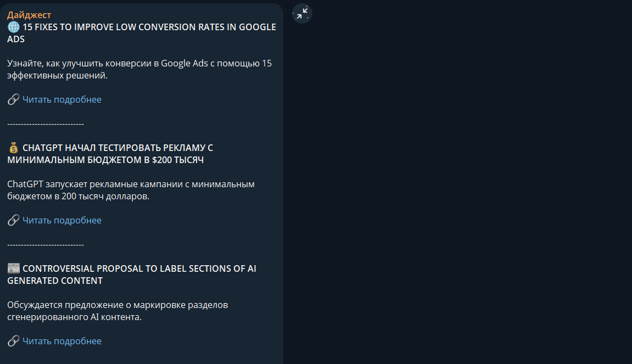The width and height of the screenshot is (632, 364).
Task: Click the chain link icon under Google Ads summary
Action: point(14,99)
